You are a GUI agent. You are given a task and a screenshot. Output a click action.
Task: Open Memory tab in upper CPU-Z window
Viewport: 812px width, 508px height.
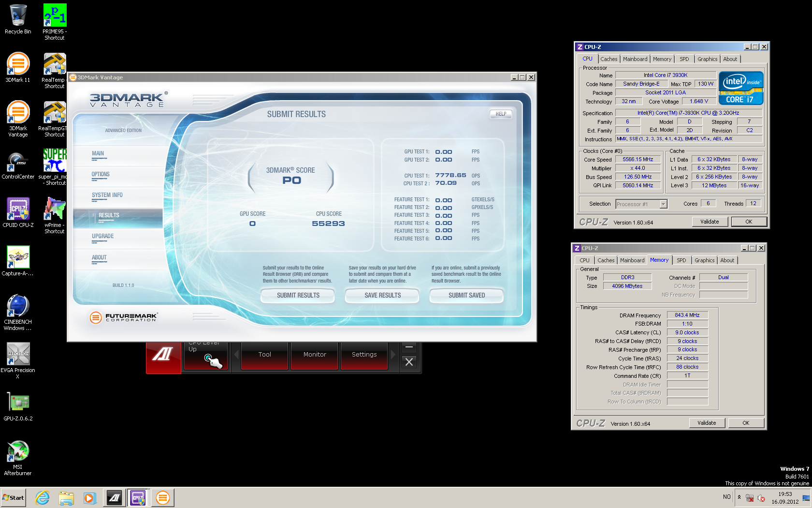click(662, 59)
